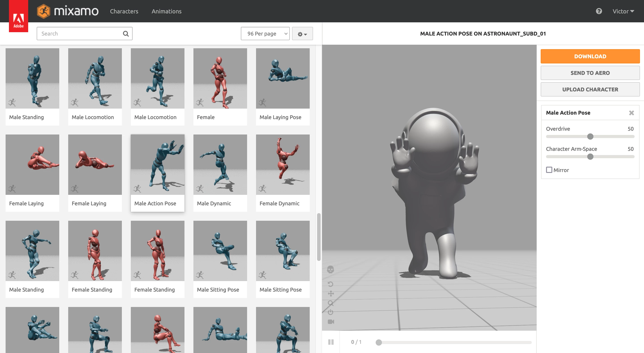Click the search magnifier icon
Viewport: 644px width, 353px height.
click(126, 34)
